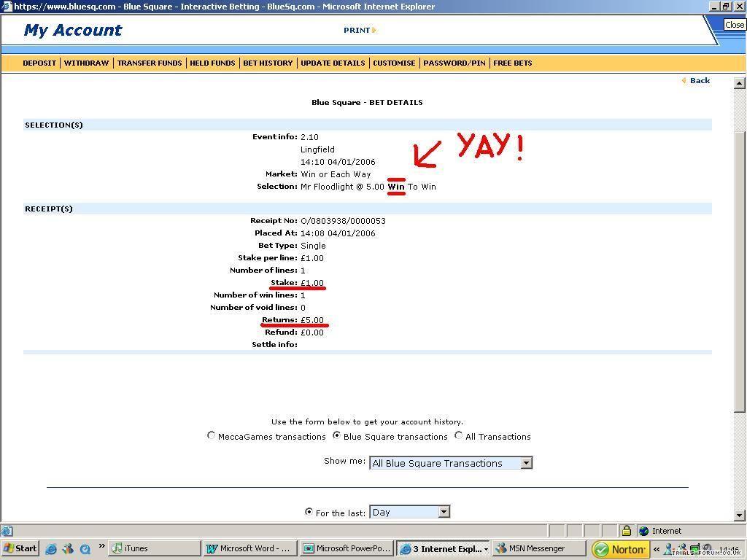Click the 'Placed At' time 14:08 04/01/2006
Viewport: 747px width, 560px height.
(338, 233)
